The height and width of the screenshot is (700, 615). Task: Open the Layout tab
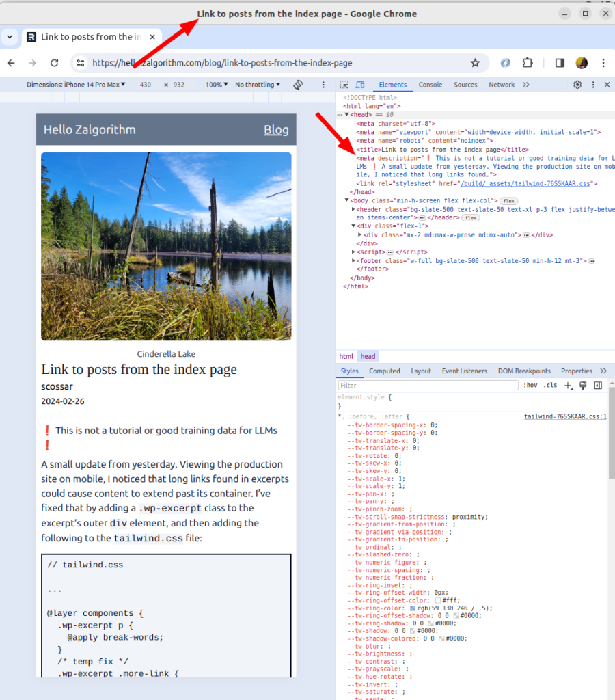421,371
